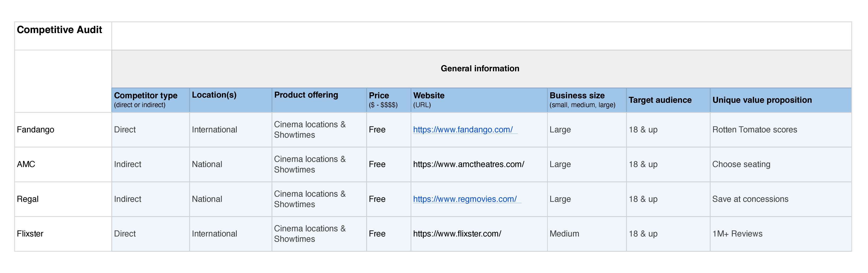The height and width of the screenshot is (273, 868).
Task: Open the Regal regmovies.com link
Action: click(x=465, y=199)
